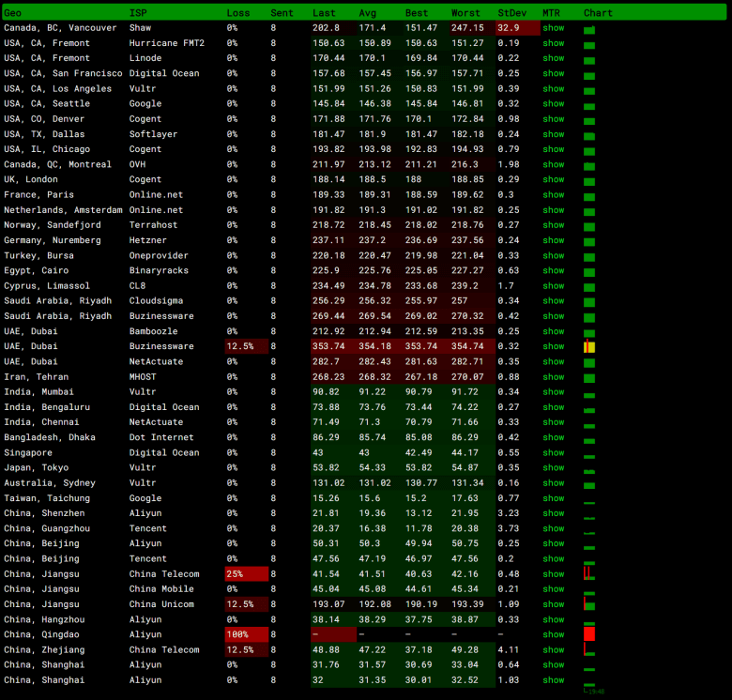Click Geo cell China, Shenzhen
This screenshot has width=732, height=700.
coord(44,513)
